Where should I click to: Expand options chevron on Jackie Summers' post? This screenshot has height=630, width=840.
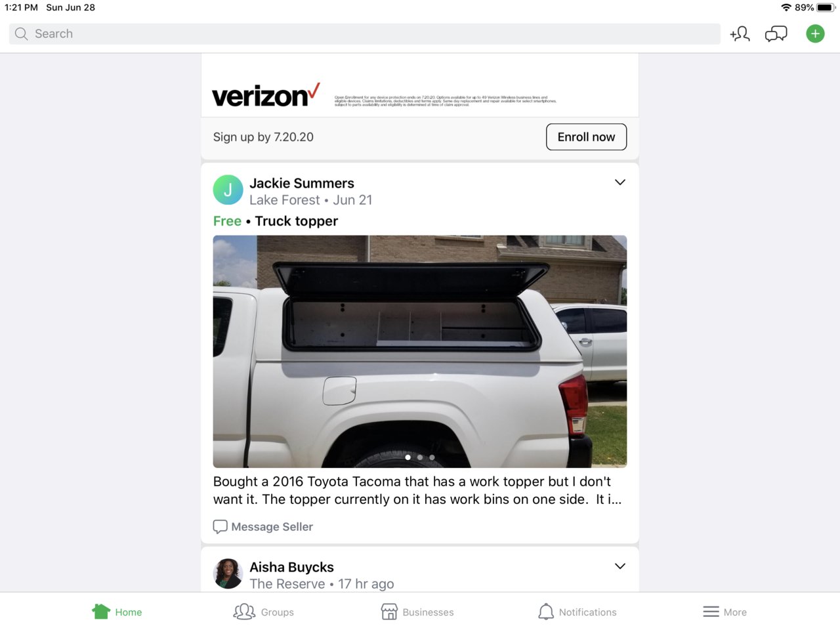point(620,182)
